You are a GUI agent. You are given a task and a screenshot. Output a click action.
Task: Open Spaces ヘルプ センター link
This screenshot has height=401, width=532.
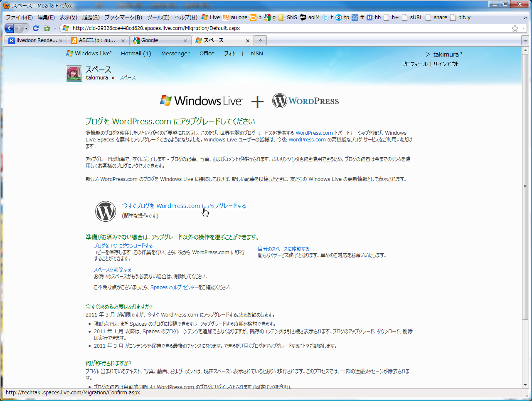pyautogui.click(x=174, y=287)
